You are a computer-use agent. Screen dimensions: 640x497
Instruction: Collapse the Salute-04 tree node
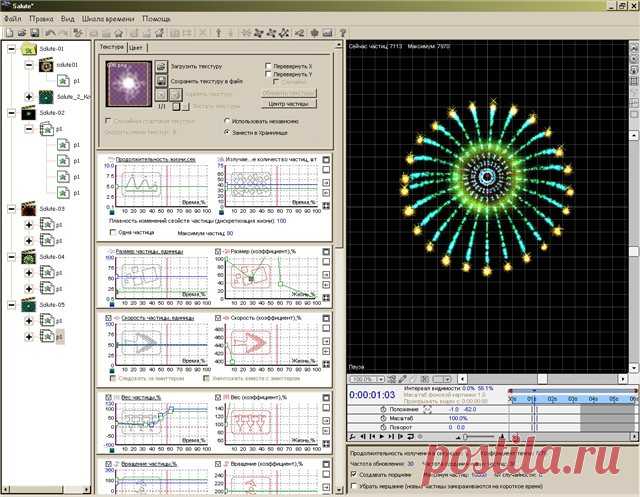pyautogui.click(x=11, y=257)
